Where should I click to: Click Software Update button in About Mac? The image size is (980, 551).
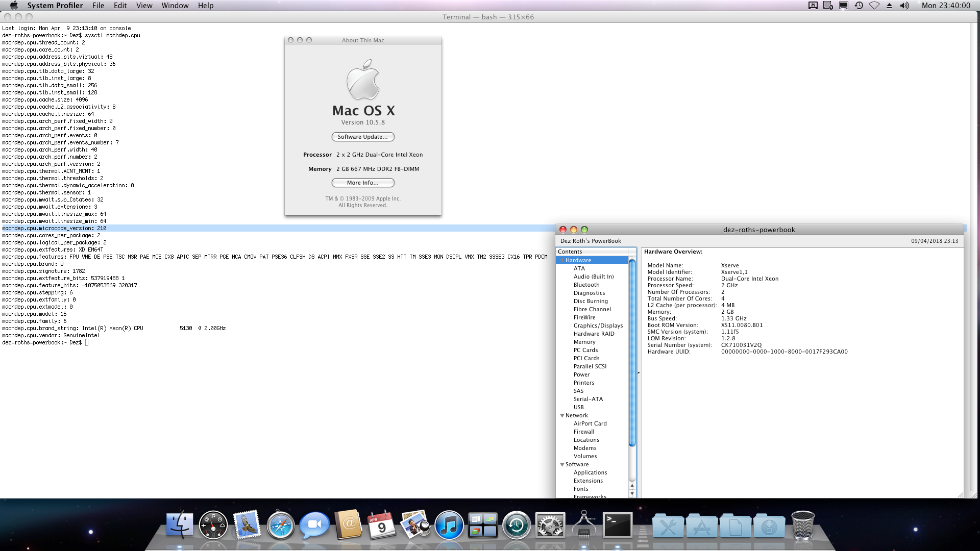coord(363,137)
